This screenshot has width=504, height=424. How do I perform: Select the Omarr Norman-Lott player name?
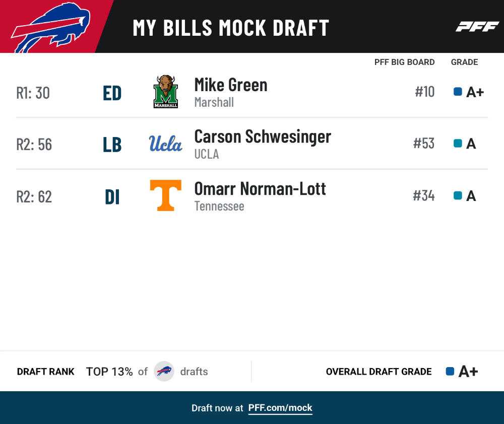click(260, 188)
